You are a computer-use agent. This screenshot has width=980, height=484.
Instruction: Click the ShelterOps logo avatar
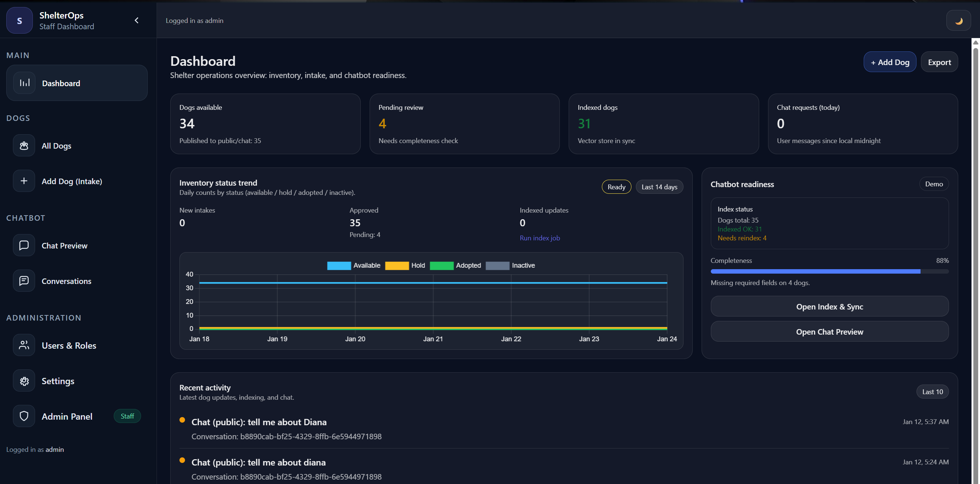point(19,20)
